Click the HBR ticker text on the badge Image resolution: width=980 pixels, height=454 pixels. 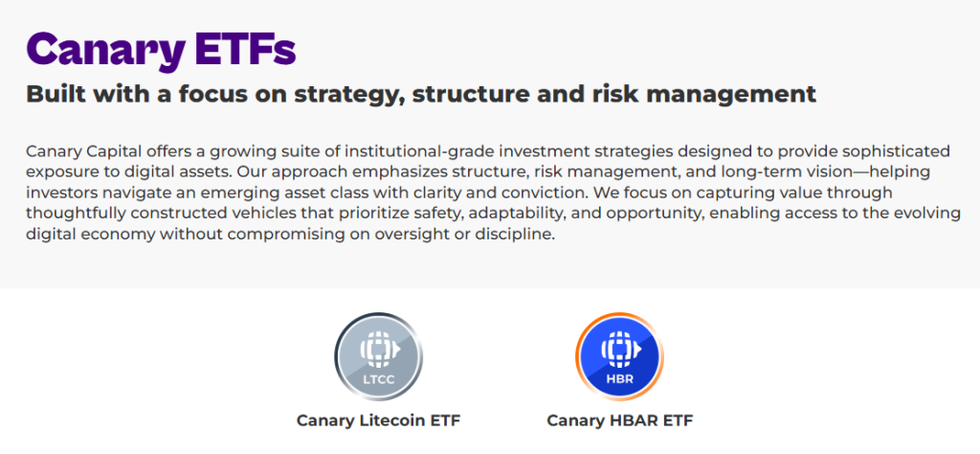coord(619,379)
